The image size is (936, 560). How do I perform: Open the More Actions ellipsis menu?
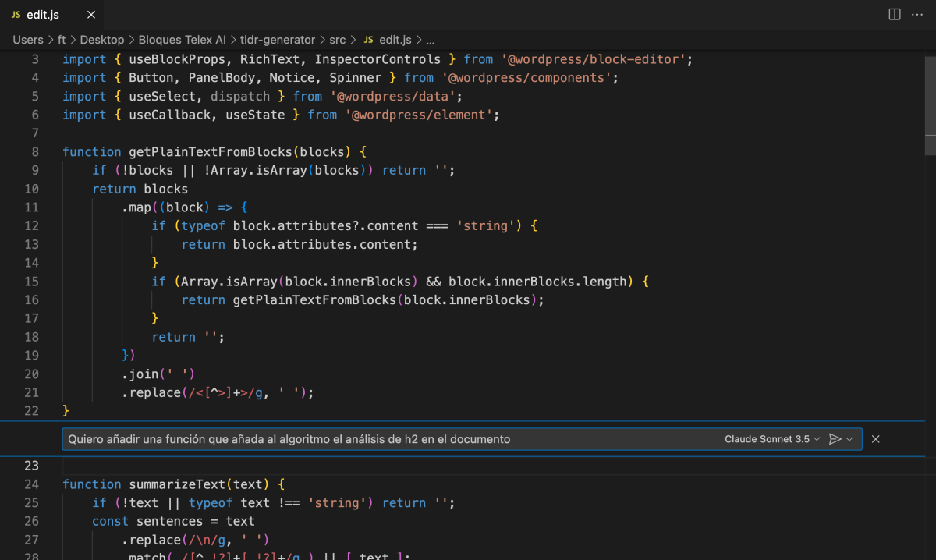(x=916, y=14)
